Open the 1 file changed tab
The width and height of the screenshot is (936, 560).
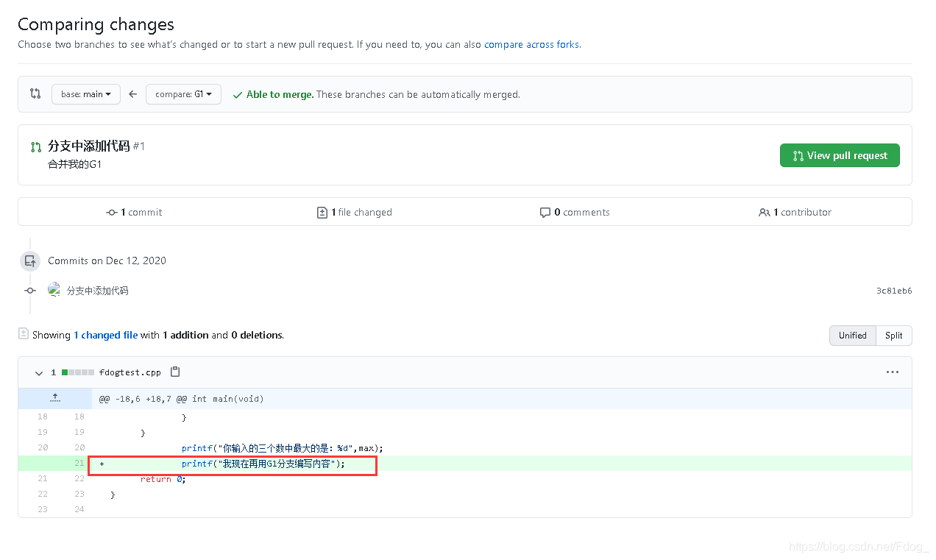pos(354,212)
